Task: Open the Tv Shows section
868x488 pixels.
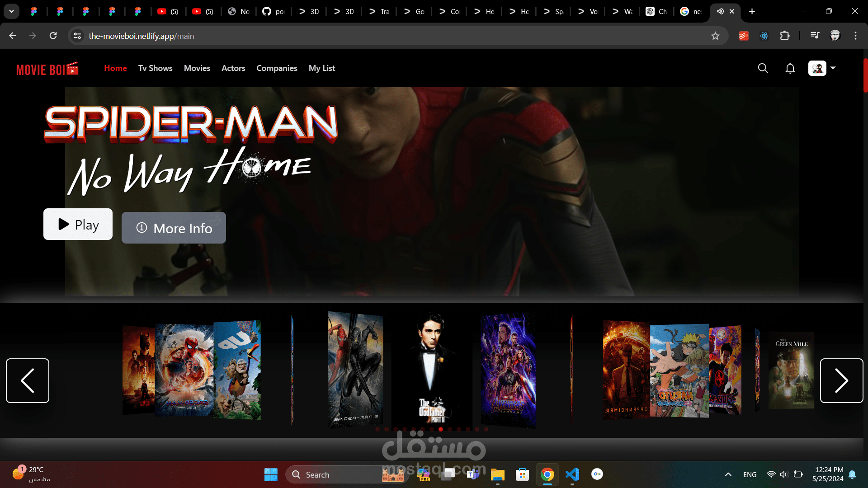Action: pos(155,68)
